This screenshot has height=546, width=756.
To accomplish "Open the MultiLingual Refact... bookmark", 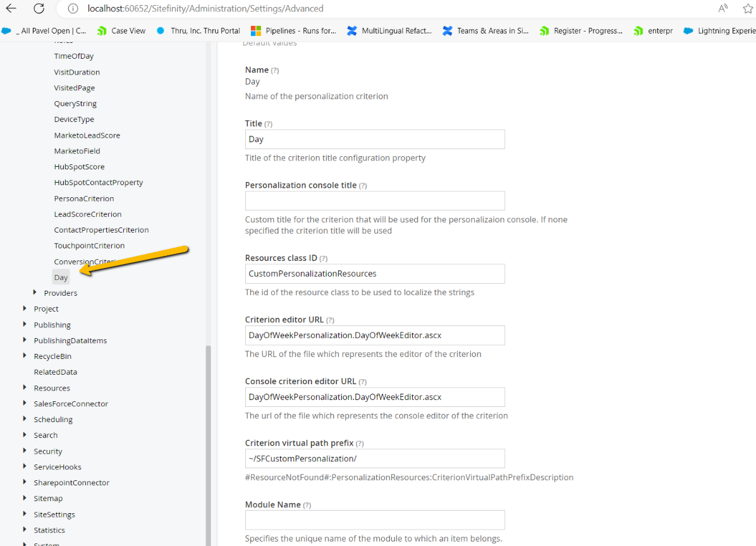I will coord(389,31).
